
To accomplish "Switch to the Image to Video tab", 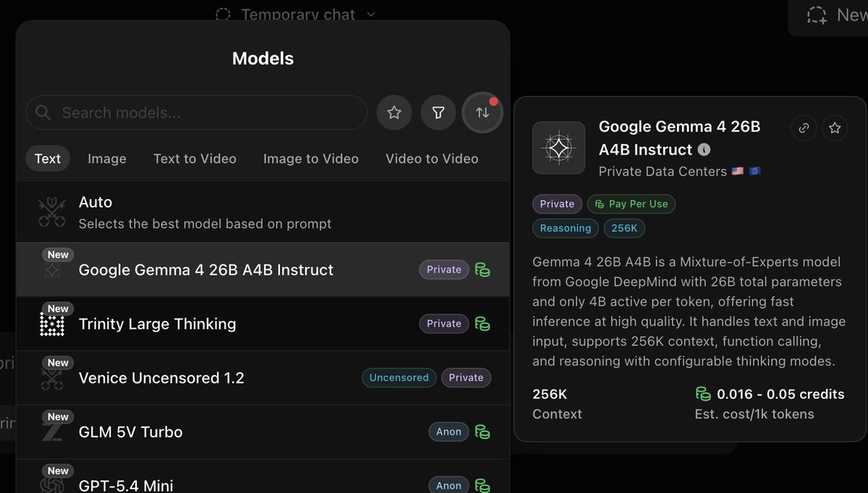I will pyautogui.click(x=311, y=158).
